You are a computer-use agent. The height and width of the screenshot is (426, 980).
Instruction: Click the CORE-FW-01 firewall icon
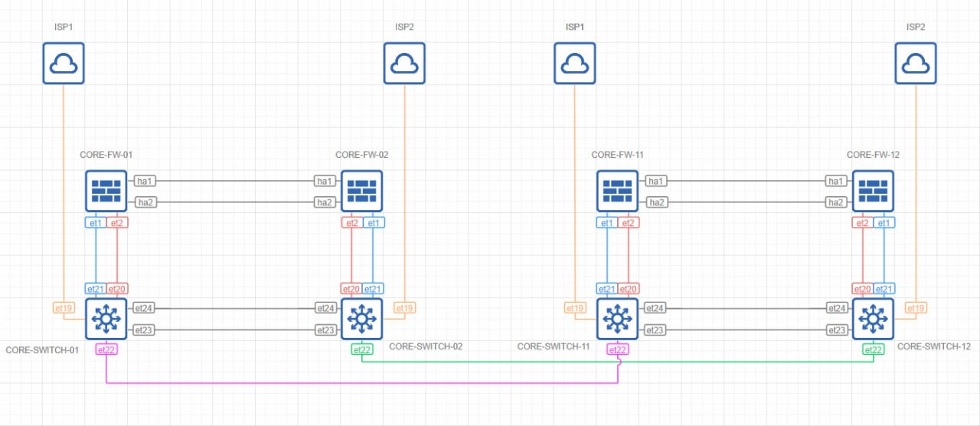(106, 191)
